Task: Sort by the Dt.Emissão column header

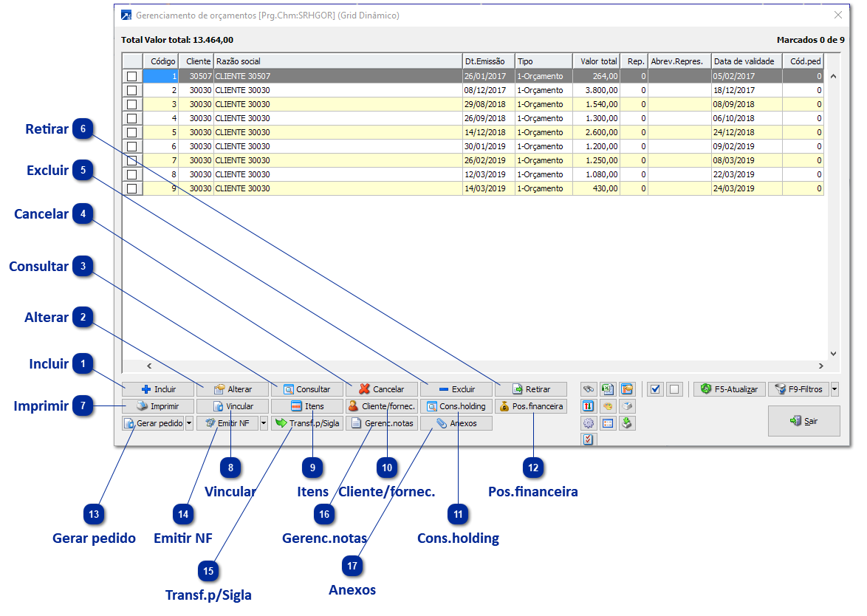Action: point(488,61)
